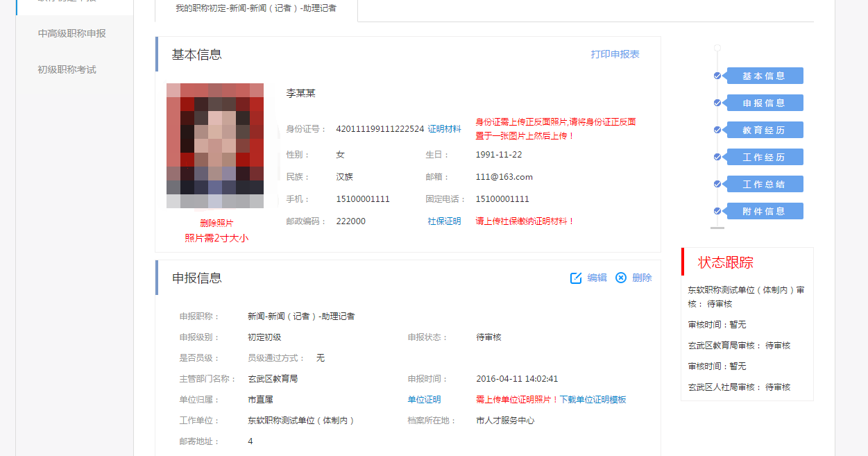Click the check icon beside 工作经历 step
Image resolution: width=868 pixels, height=456 pixels.
pos(717,157)
